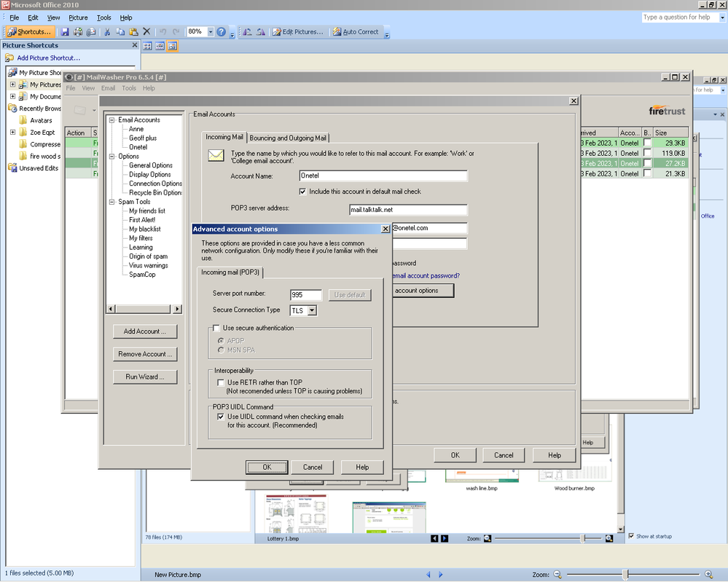The width and height of the screenshot is (728, 582).
Task: Click the Print icon in toolbar
Action: coord(78,31)
